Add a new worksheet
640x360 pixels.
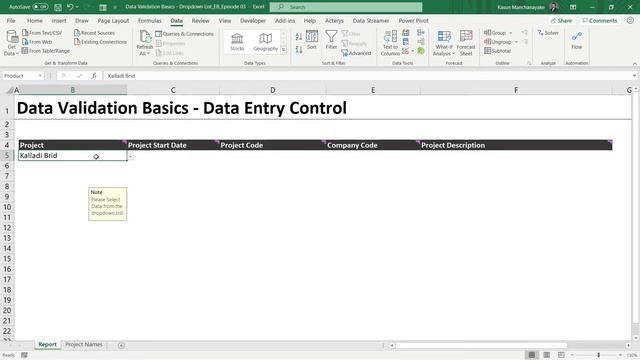121,345
